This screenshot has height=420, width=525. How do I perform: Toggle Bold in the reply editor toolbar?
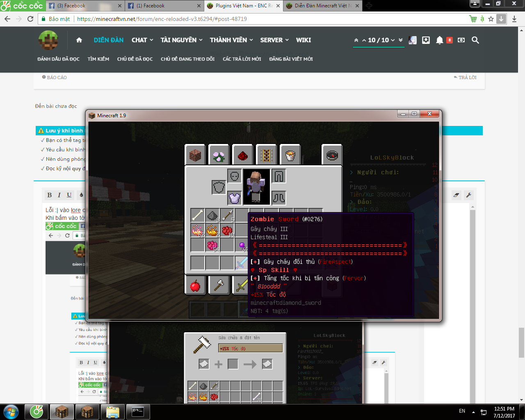(x=50, y=195)
